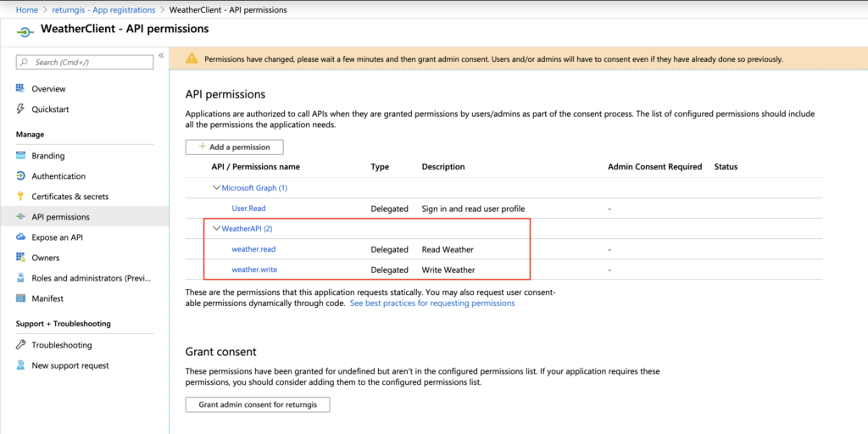Click Sign in and read user profile

pos(473,209)
